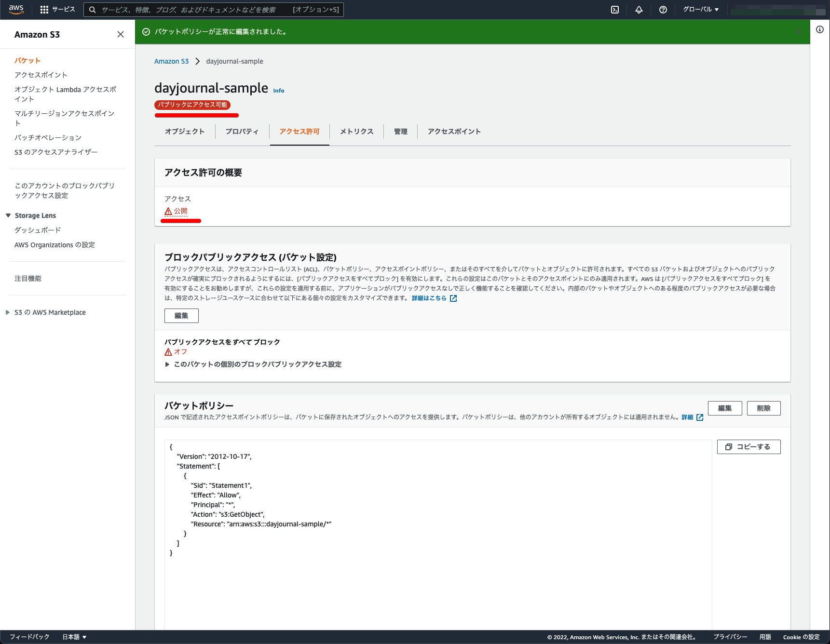Open オブジェクト Lambda アクセスポイント sidebar link
The height and width of the screenshot is (644, 830).
point(65,94)
